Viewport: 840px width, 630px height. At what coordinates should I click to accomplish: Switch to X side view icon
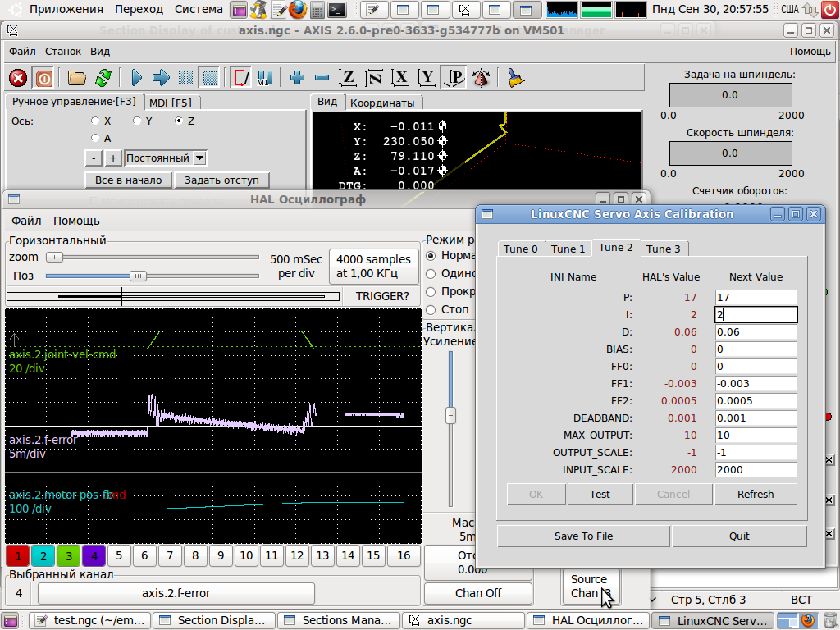[400, 78]
